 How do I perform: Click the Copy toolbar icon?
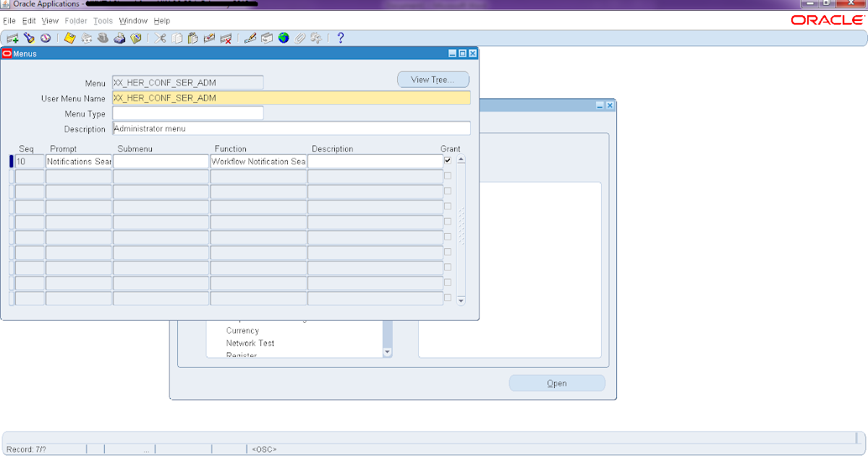tap(177, 38)
